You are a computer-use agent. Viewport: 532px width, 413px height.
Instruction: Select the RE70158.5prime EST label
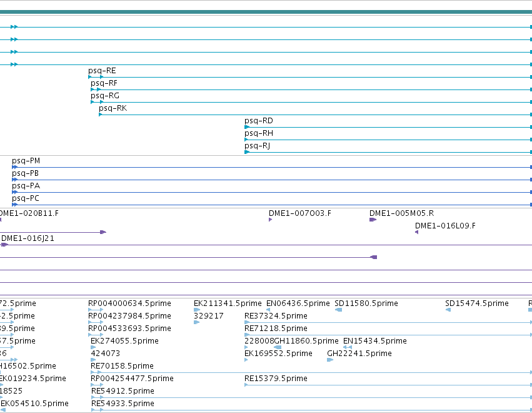(x=122, y=366)
